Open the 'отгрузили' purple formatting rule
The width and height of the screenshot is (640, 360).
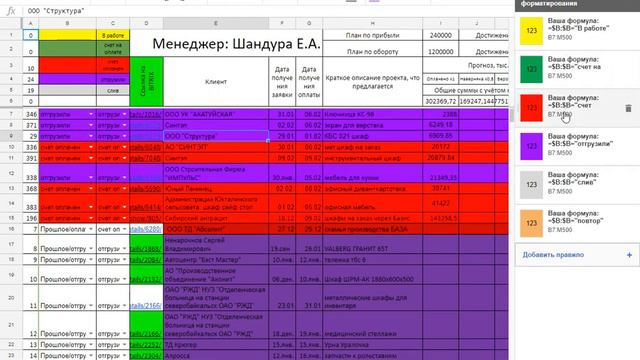pyautogui.click(x=577, y=146)
